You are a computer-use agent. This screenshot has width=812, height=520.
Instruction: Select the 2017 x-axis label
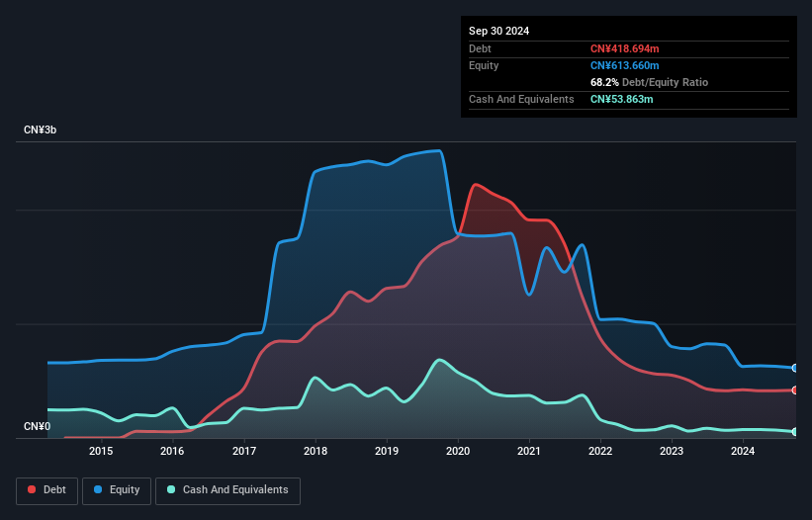[x=244, y=451]
